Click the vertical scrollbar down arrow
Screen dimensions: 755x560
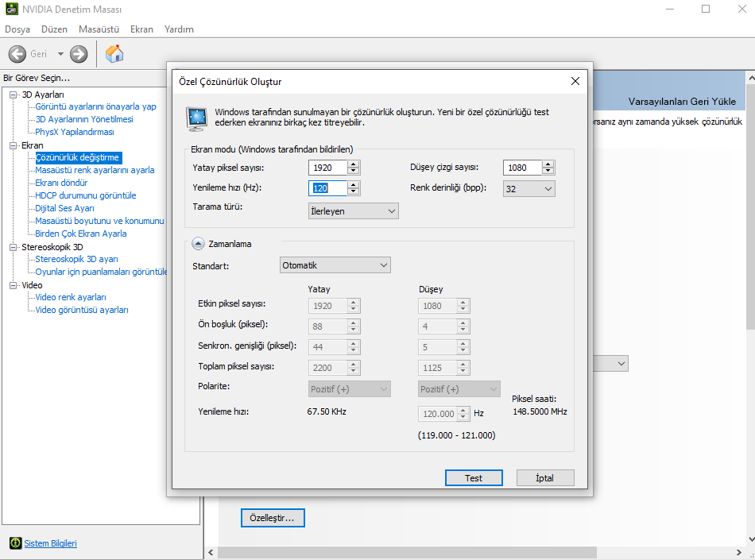(751, 540)
